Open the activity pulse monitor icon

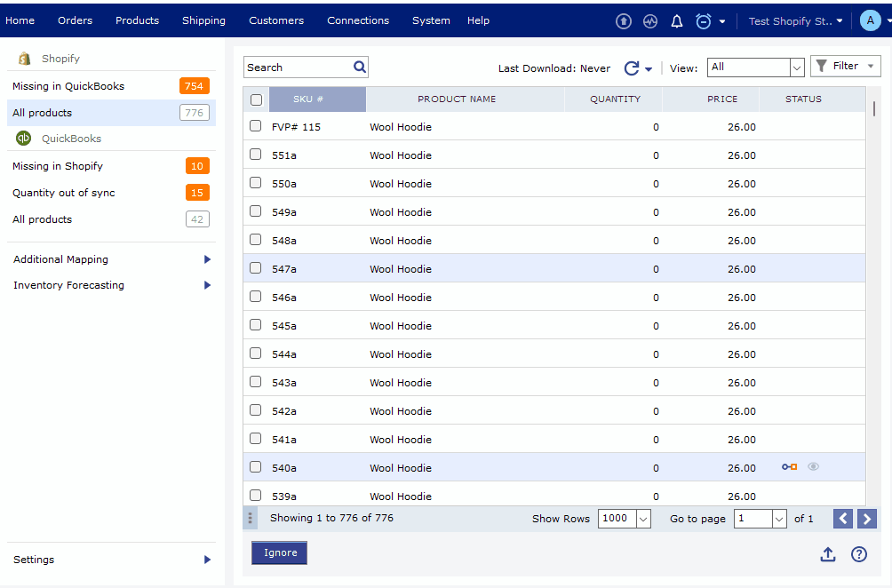tap(650, 21)
